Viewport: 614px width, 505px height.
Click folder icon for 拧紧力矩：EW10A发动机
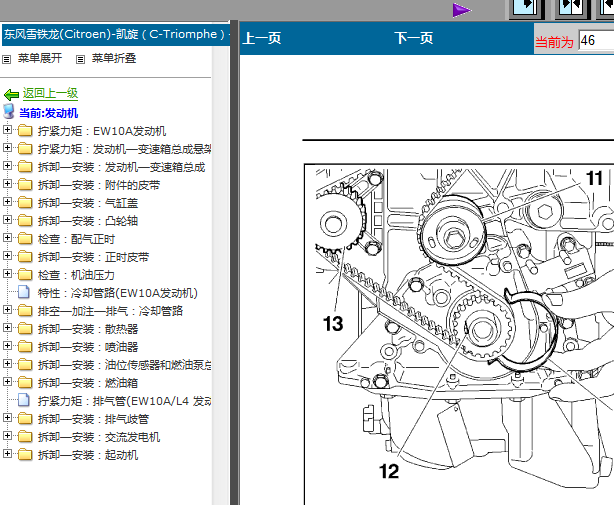click(x=25, y=130)
